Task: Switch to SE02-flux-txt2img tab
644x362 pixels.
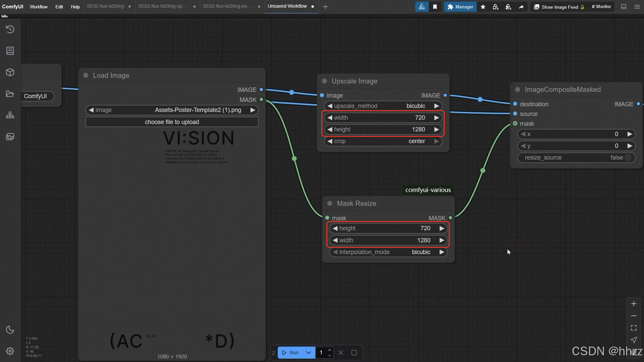Action: (x=105, y=6)
